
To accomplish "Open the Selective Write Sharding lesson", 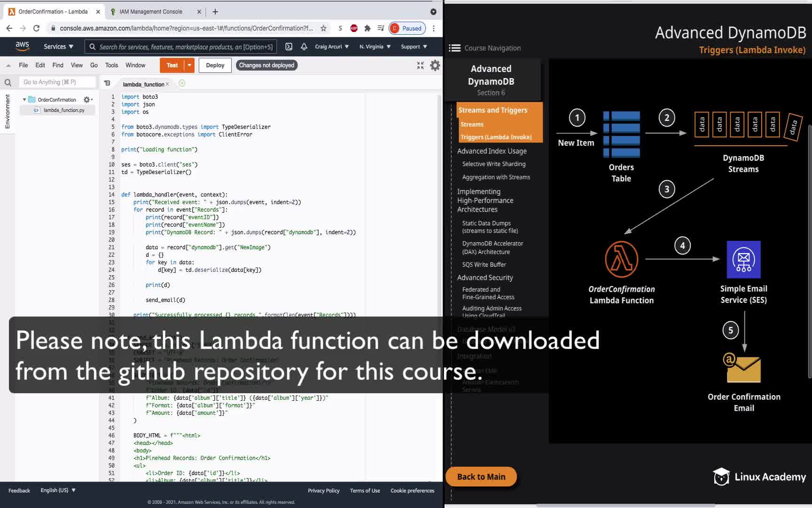I will (x=494, y=164).
